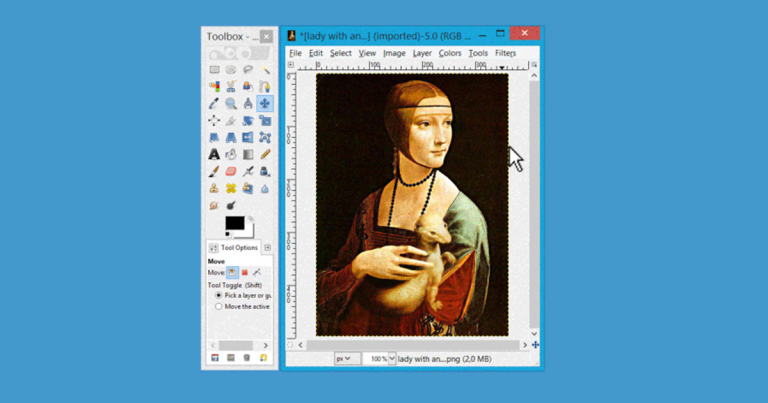Open the Colors menu
This screenshot has height=403, width=768.
(450, 53)
